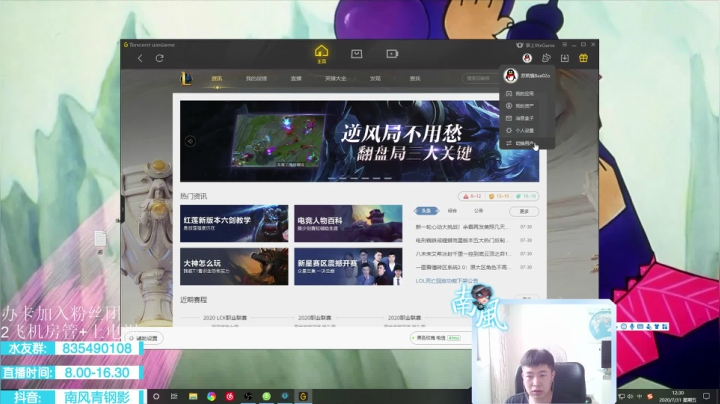Open Task View on the taskbar
This screenshot has width=720, height=404.
tap(174, 396)
